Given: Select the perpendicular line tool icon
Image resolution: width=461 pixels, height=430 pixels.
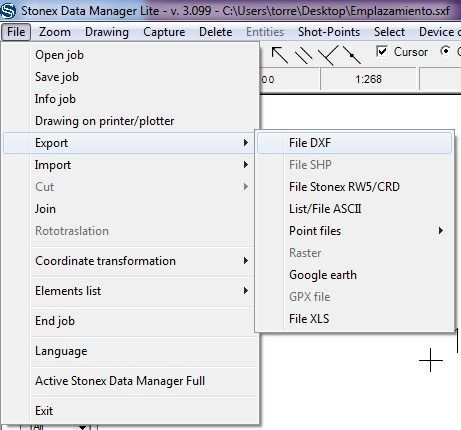Looking at the screenshot, I should click(x=328, y=55).
